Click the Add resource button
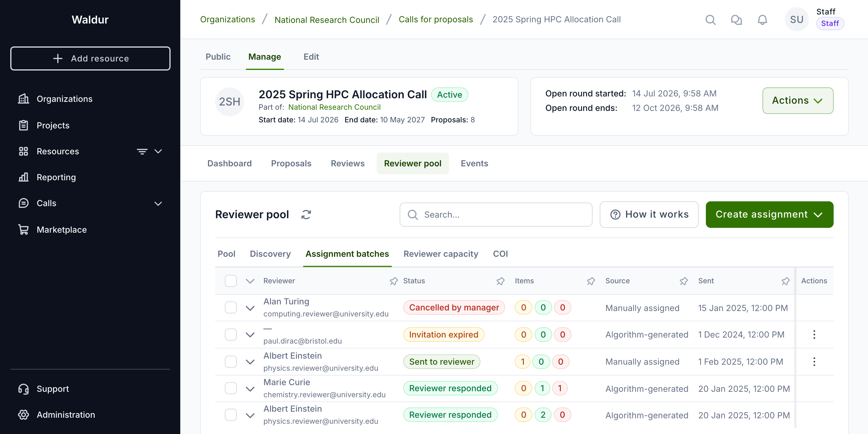868x434 pixels. coord(90,59)
